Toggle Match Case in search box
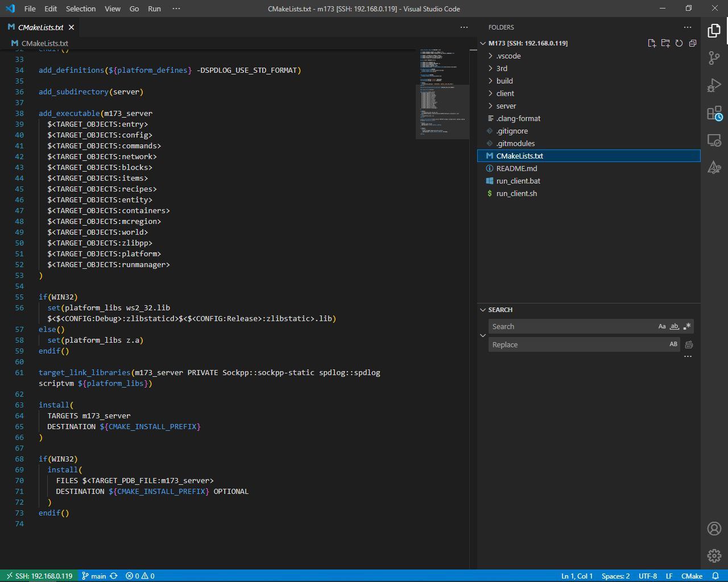Viewport: 728px width, 582px height. [x=661, y=327]
